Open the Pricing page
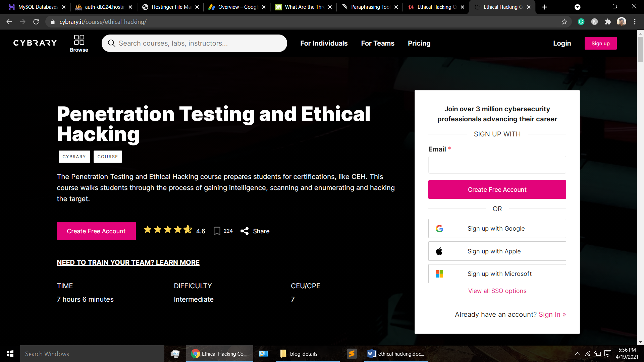This screenshot has height=362, width=644. (419, 43)
